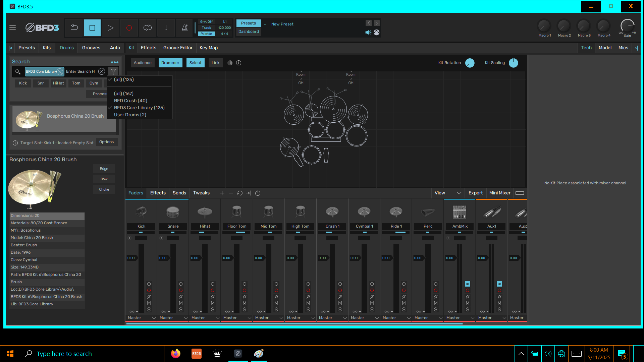Solo the Crash 1 channel
Screen dimensions: 644x362
340,309
